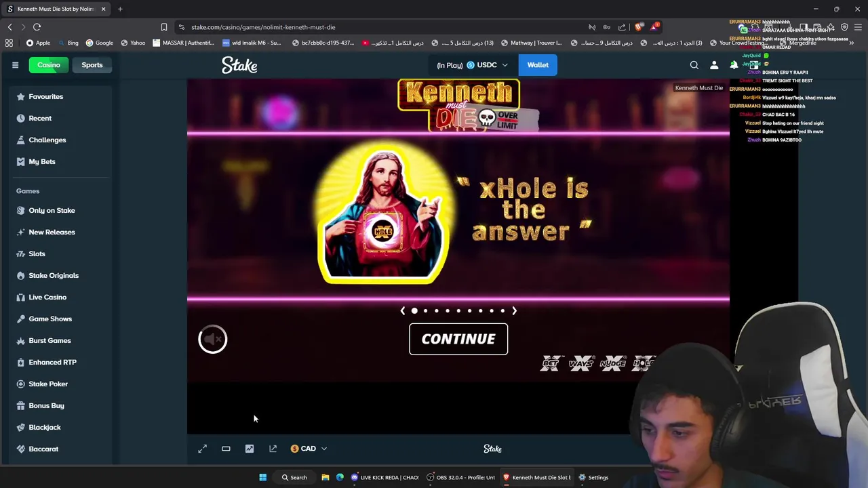
Task: Select the last carousel page dot
Action: tap(502, 310)
